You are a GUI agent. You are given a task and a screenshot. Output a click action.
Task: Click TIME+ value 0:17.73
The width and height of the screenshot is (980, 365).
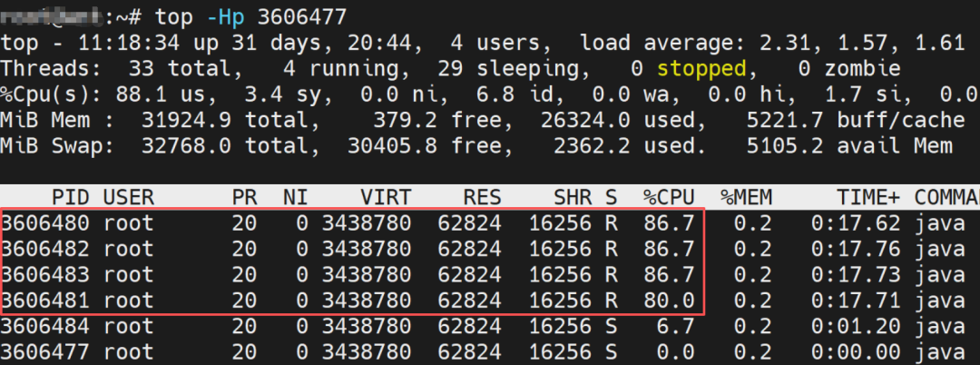(856, 274)
